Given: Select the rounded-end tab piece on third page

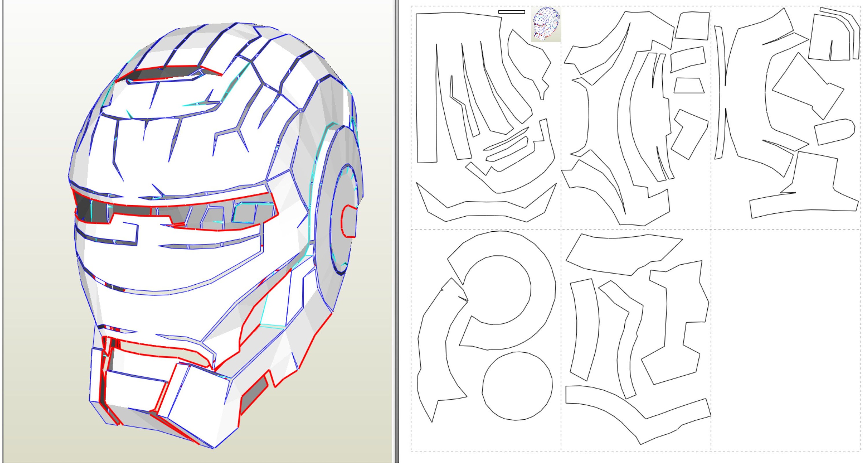Looking at the screenshot, I should [834, 131].
